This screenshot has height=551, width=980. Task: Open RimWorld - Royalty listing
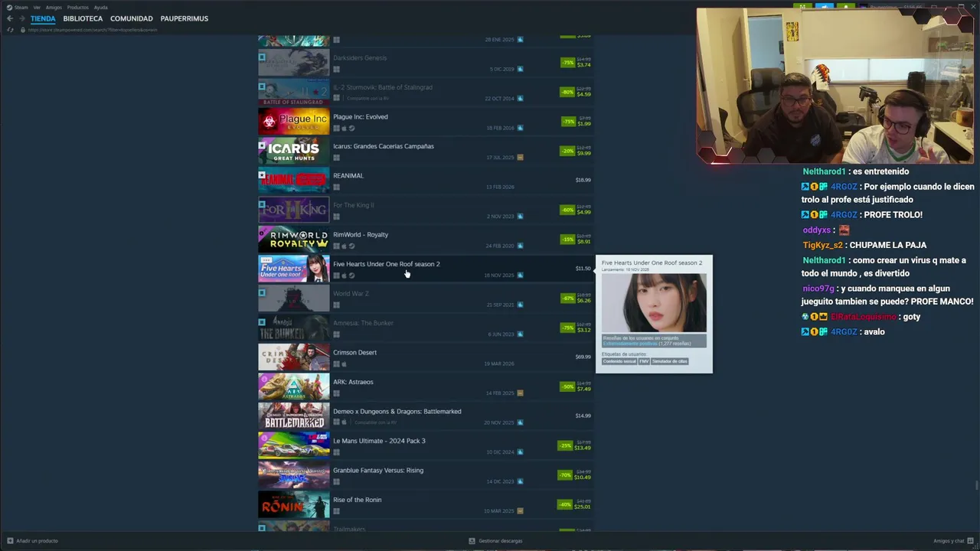coord(426,240)
